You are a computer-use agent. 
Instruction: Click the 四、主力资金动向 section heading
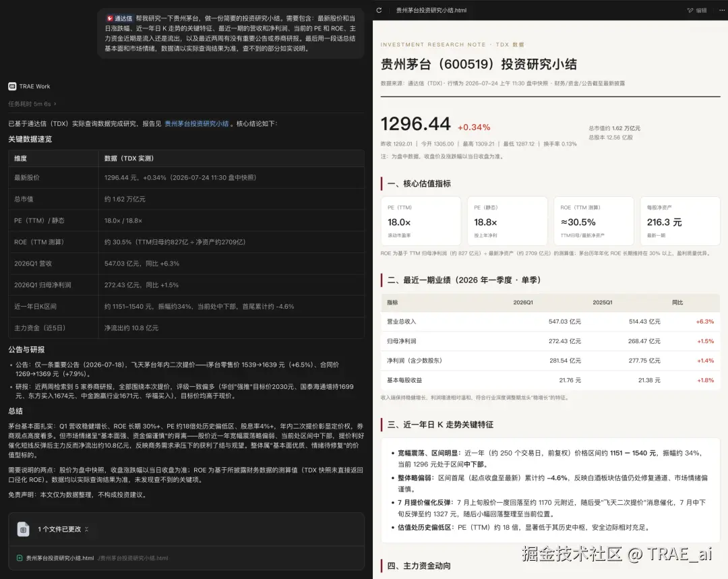coord(419,566)
